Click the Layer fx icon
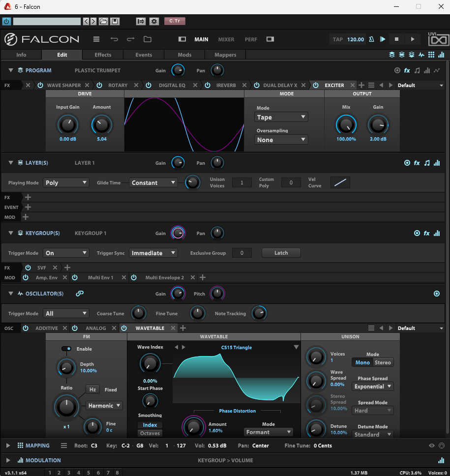The image size is (450, 476). [x=417, y=163]
